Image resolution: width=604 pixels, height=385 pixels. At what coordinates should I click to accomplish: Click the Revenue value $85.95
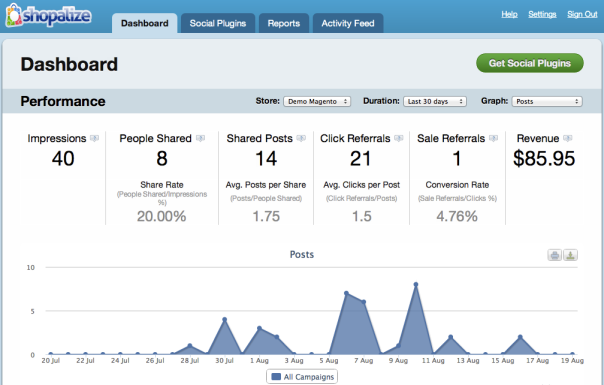[x=544, y=158]
